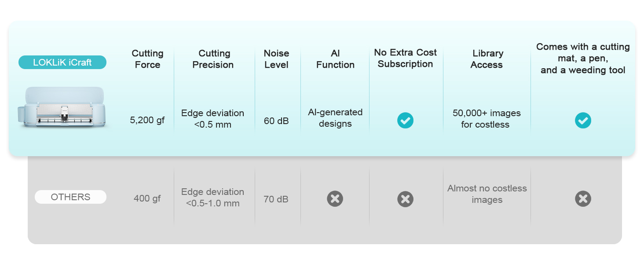Image resolution: width=644 pixels, height=264 pixels.
Task: Click the 400 gf value for others
Action: tap(147, 199)
